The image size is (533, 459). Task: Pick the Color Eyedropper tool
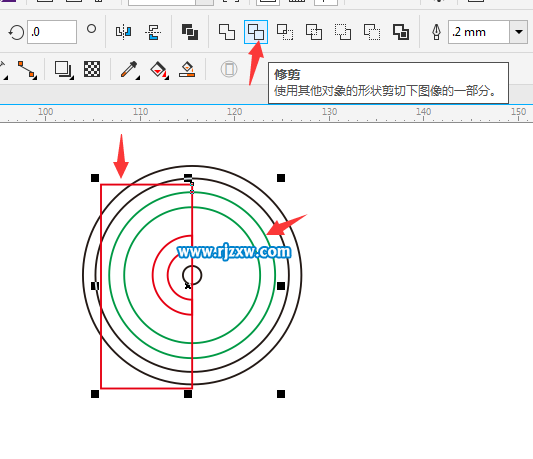130,70
